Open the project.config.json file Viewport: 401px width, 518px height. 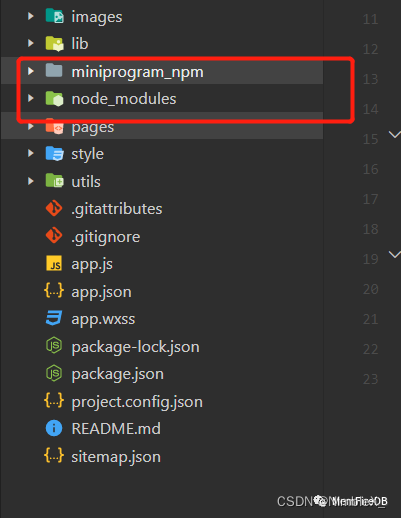pos(137,402)
